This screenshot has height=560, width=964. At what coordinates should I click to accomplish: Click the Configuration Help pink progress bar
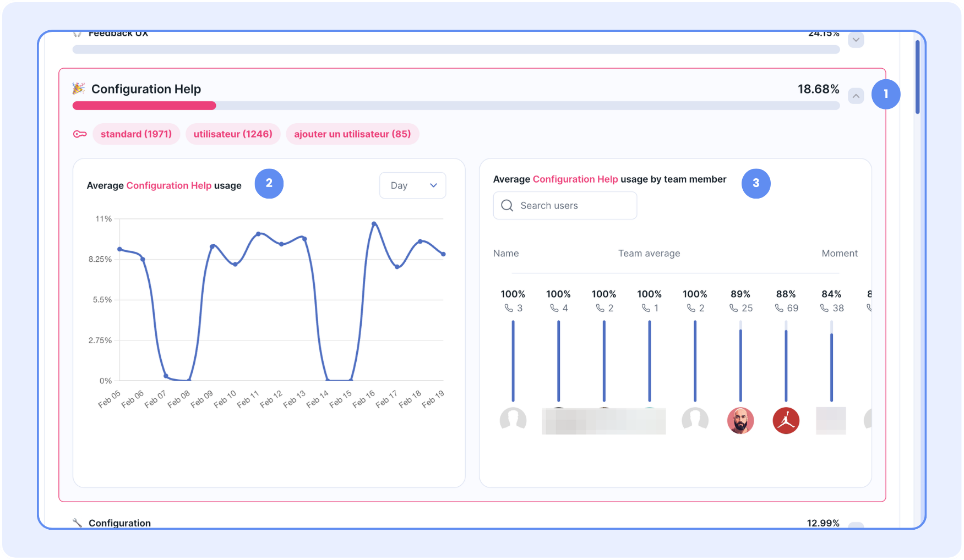[x=144, y=106]
